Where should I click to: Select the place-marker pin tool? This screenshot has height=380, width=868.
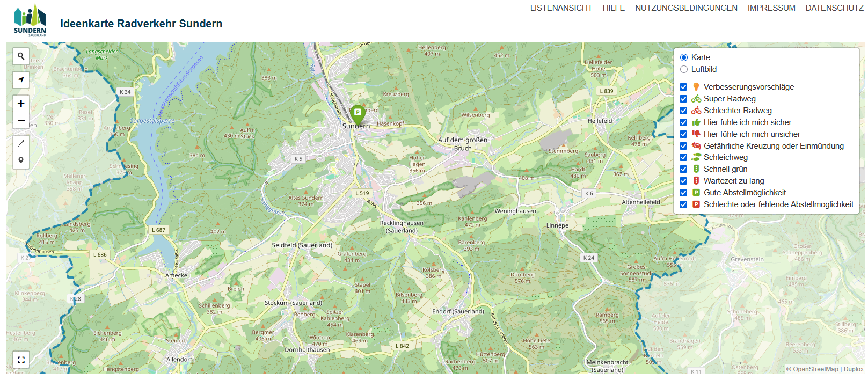(21, 160)
